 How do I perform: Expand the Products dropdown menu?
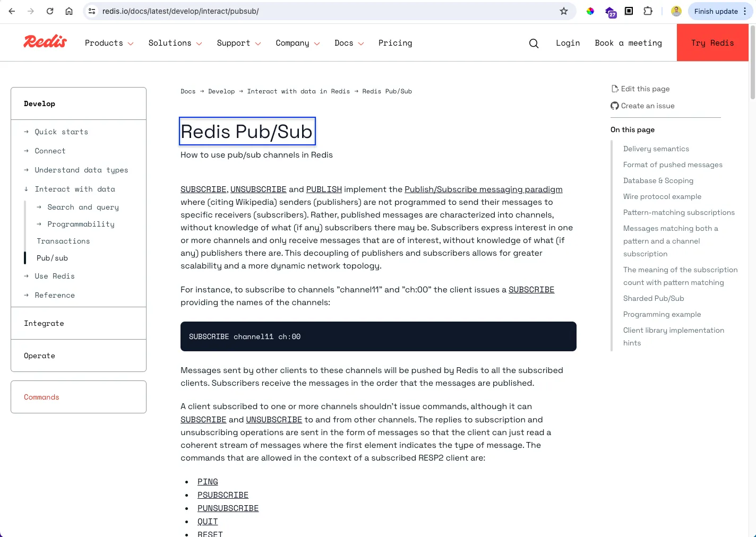tap(109, 43)
